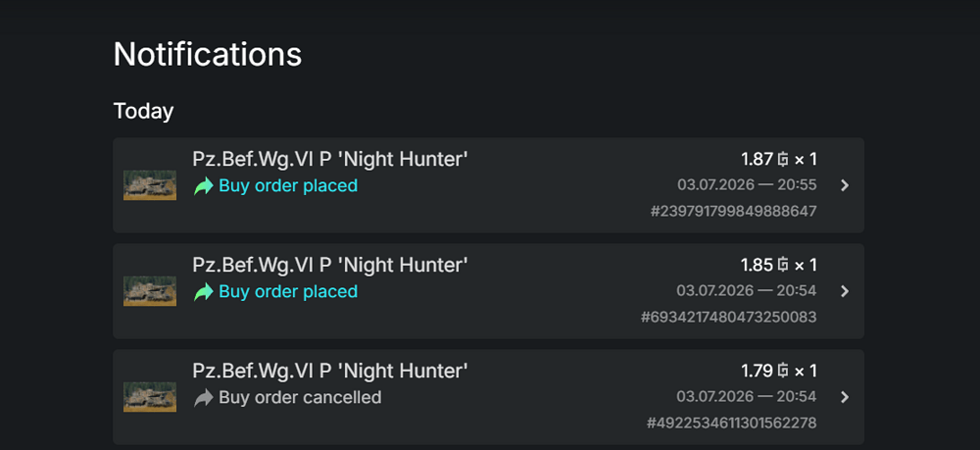
Task: Click the Today section heading
Action: (x=143, y=111)
